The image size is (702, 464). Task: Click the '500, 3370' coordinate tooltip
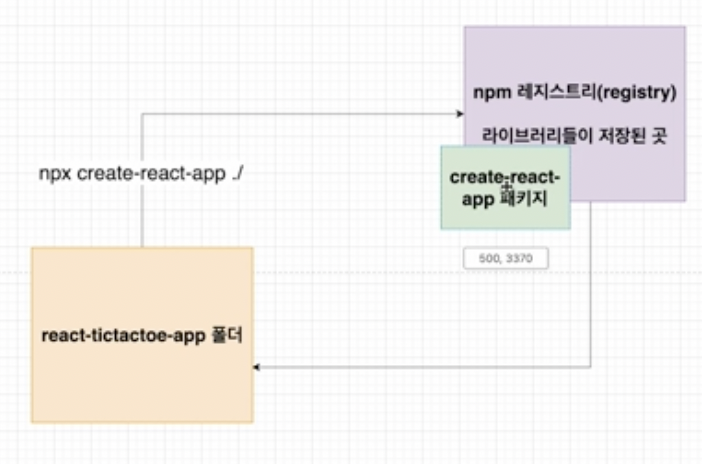point(506,258)
